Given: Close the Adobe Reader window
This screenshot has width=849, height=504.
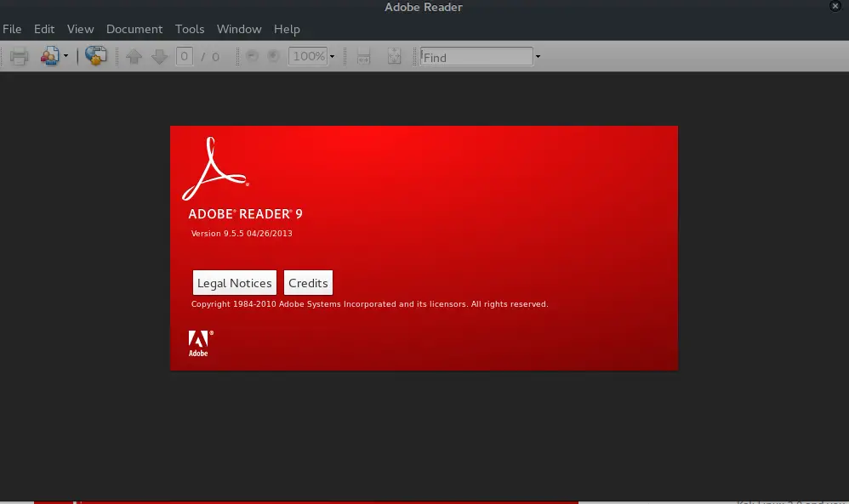Looking at the screenshot, I should (835, 6).
